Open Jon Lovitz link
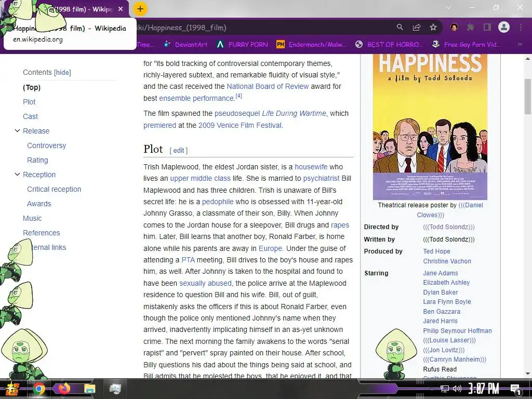Screen dimensions: 532x399 444,350
